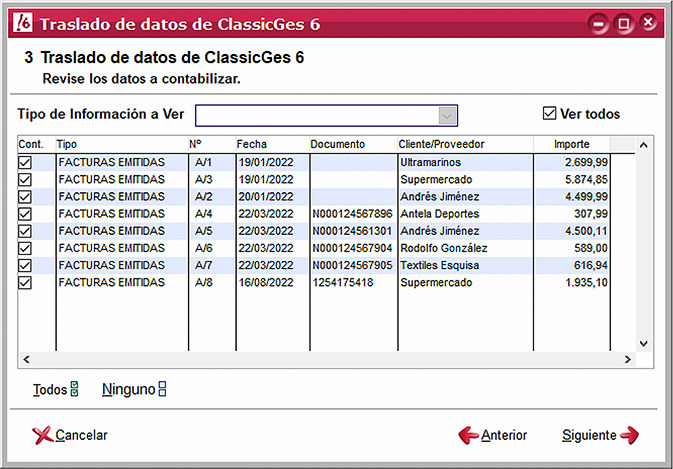Click the date 20/01/2022
The height and width of the screenshot is (469, 673).
[x=266, y=197]
